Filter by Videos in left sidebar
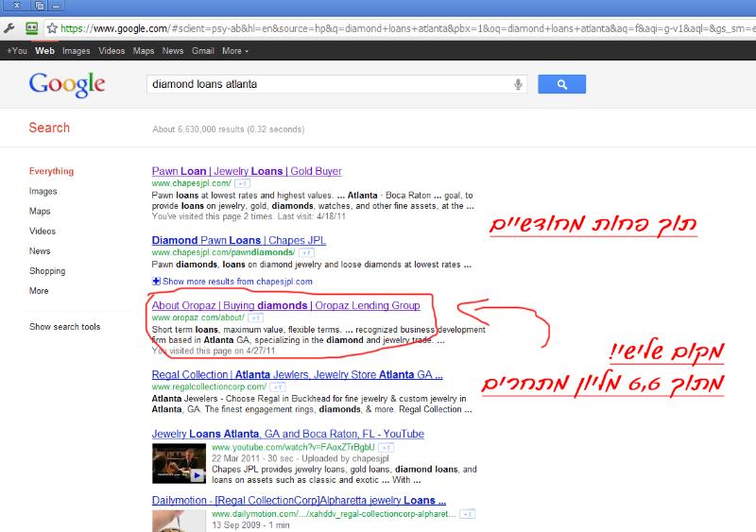The image size is (756, 532). pos(43,231)
